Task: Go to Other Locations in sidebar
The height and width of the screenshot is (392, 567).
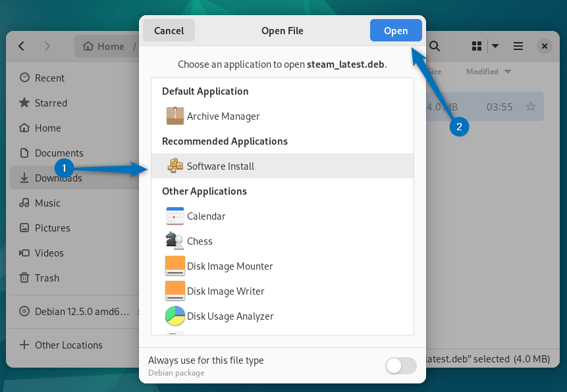Action: pyautogui.click(x=68, y=345)
